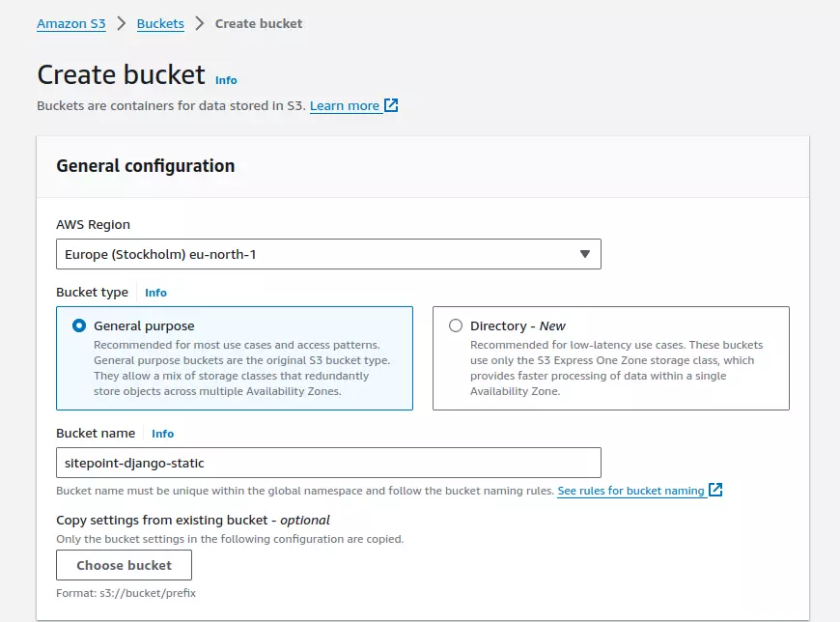Click external link icon after bucket naming rules
Screen dimensions: 840x622
click(715, 490)
